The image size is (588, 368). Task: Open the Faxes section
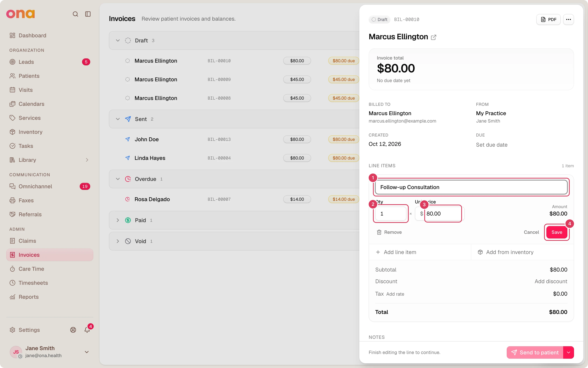pyautogui.click(x=50, y=200)
